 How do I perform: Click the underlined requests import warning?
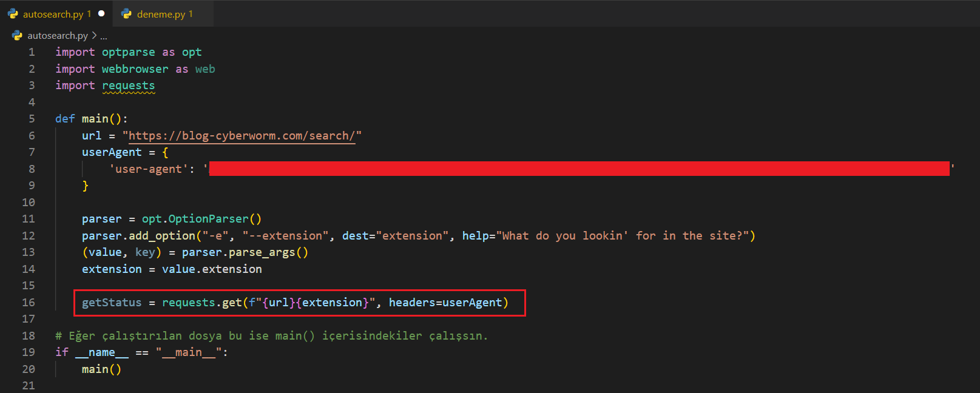(x=128, y=86)
